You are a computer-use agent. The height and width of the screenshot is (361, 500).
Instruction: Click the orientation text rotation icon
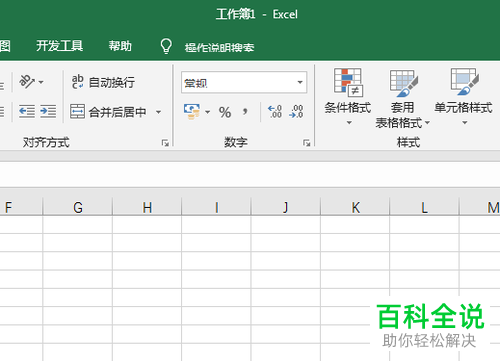click(27, 82)
